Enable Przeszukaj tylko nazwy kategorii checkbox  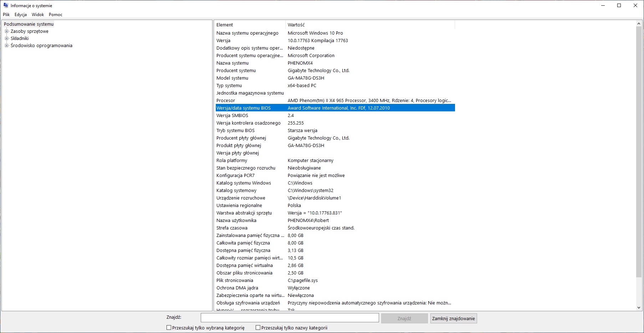pyautogui.click(x=258, y=328)
